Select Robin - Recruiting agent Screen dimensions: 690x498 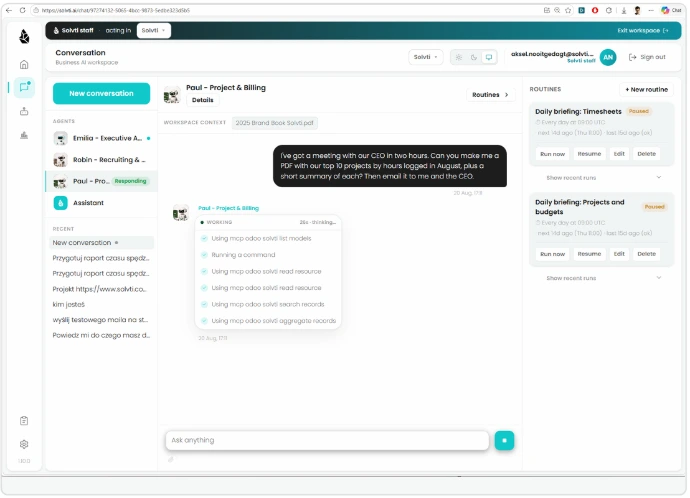pyautogui.click(x=102, y=160)
